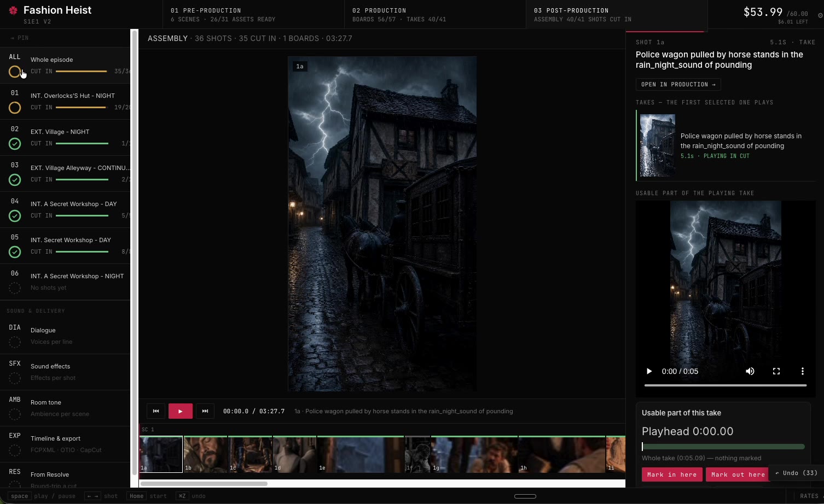Image resolution: width=824 pixels, height=504 pixels.
Task: Toggle the PIN sidebar control
Action: coord(20,38)
